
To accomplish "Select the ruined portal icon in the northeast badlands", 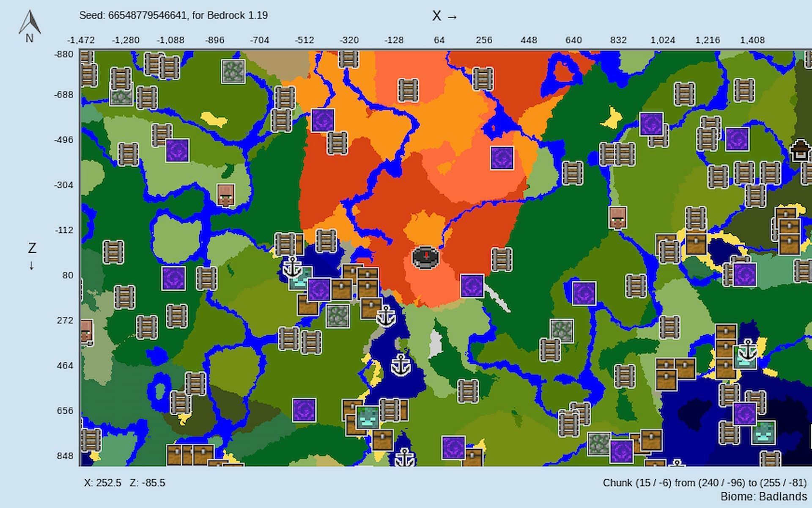I will [x=502, y=158].
